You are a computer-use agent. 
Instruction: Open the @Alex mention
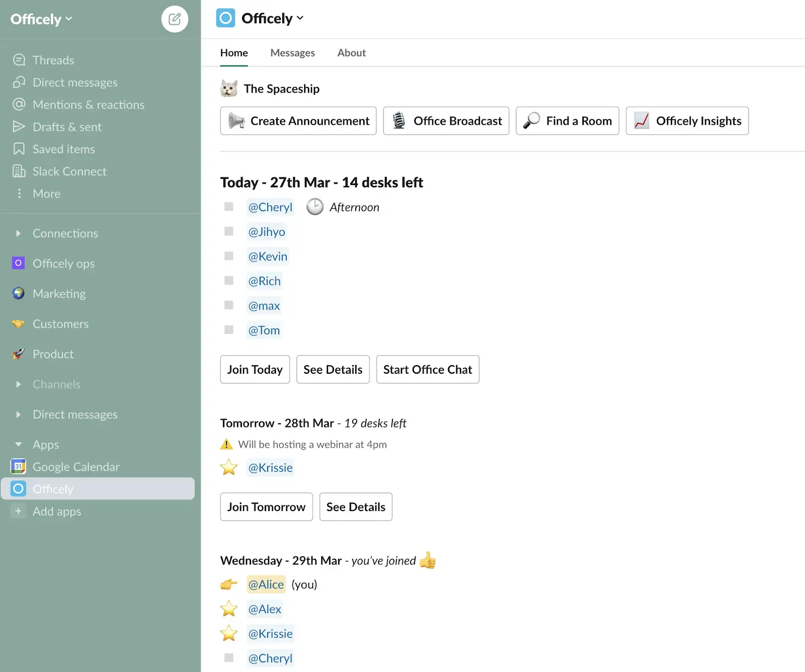tap(265, 609)
